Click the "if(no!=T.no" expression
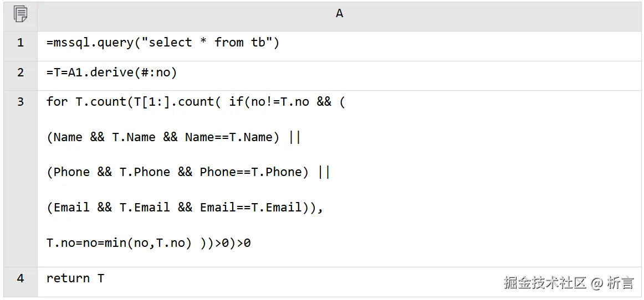 [x=269, y=102]
